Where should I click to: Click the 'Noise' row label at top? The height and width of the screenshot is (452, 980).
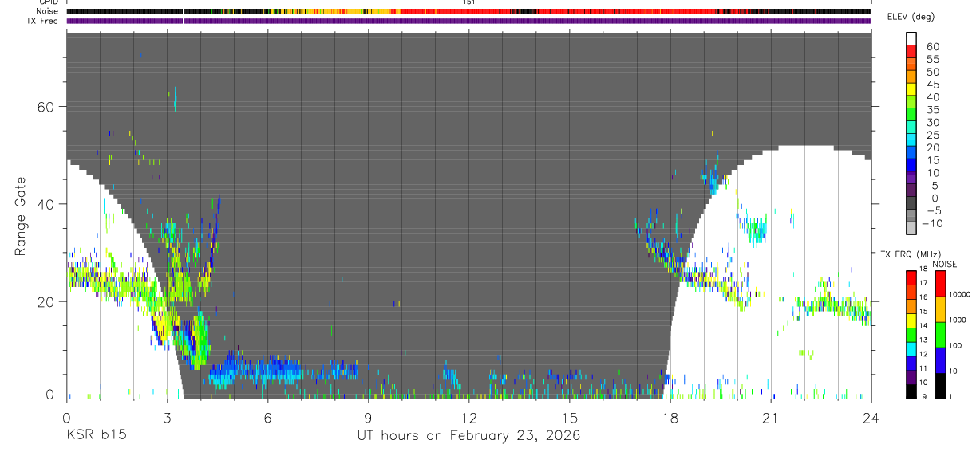(x=47, y=11)
